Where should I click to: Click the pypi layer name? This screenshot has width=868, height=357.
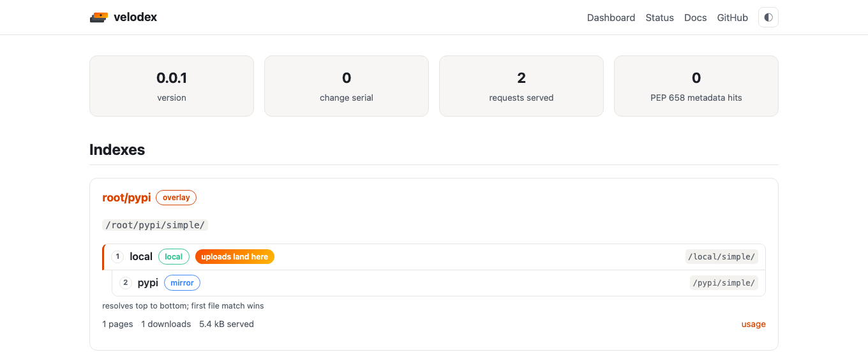pyautogui.click(x=148, y=282)
